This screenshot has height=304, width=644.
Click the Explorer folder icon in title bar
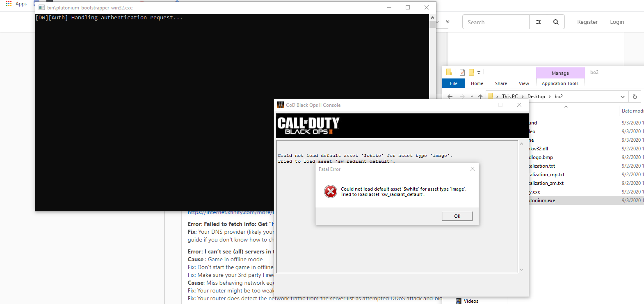click(449, 72)
